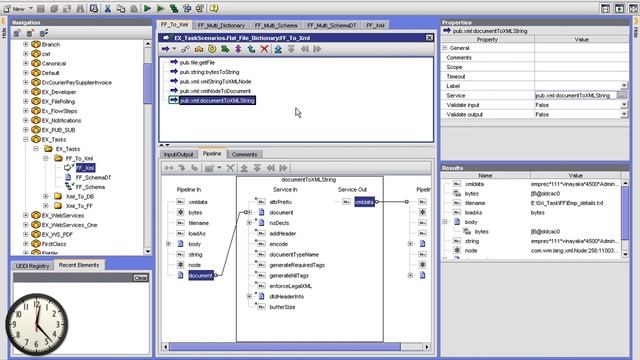Image resolution: width=640 pixels, height=360 pixels.
Task: Select the pub.string:bytesToString step
Action: [x=209, y=72]
